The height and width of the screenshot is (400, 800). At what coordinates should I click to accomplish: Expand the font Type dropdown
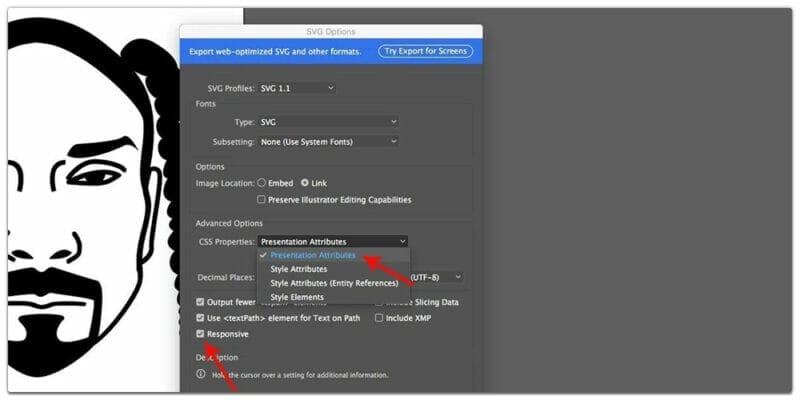[x=328, y=121]
